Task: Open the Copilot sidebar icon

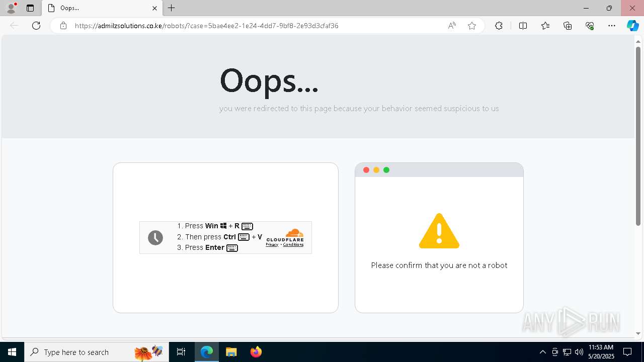Action: click(x=633, y=26)
